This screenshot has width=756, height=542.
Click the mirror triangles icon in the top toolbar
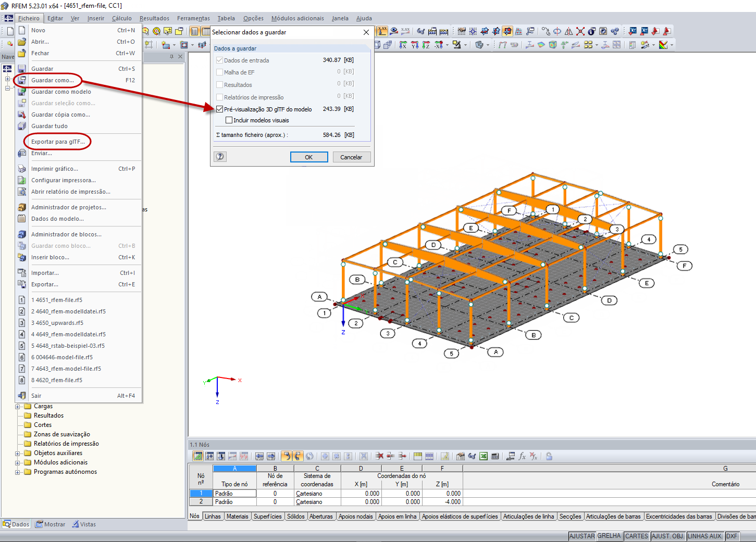568,31
